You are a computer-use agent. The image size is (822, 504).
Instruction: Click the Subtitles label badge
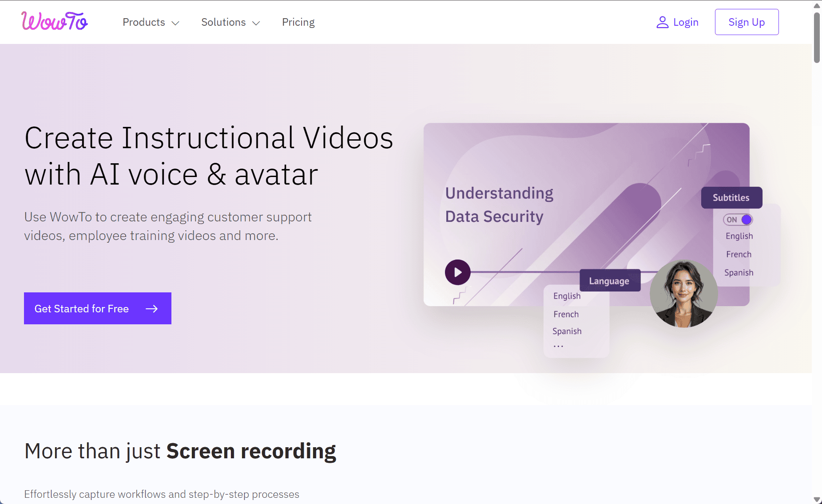[x=731, y=198]
